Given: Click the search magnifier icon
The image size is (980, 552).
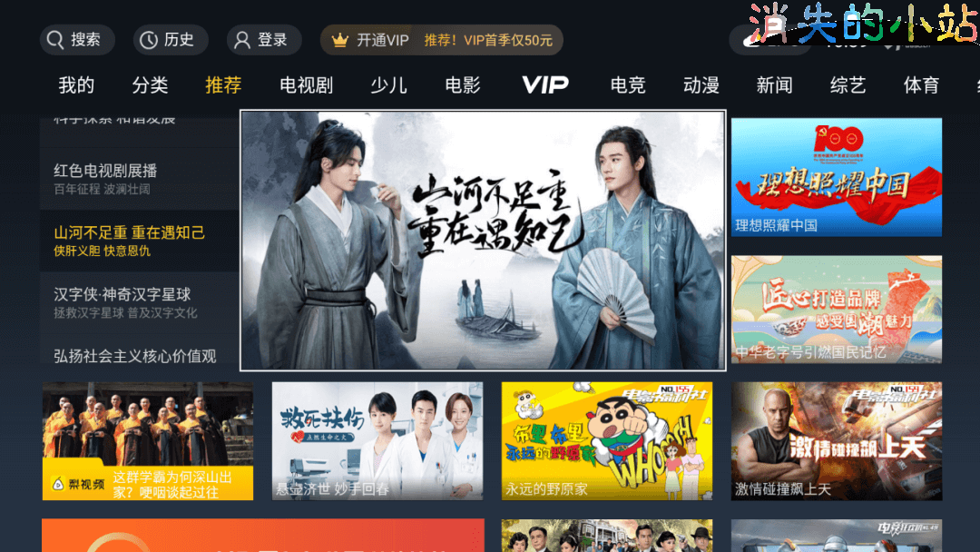Looking at the screenshot, I should click(x=55, y=40).
